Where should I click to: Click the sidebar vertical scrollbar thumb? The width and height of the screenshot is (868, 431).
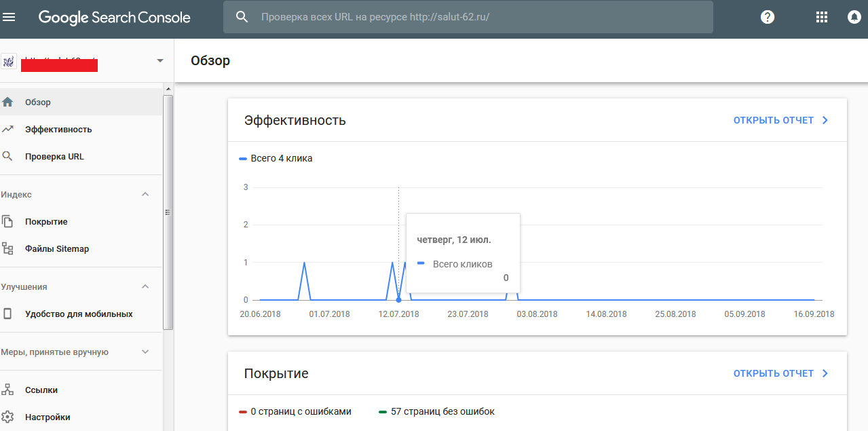(168, 212)
